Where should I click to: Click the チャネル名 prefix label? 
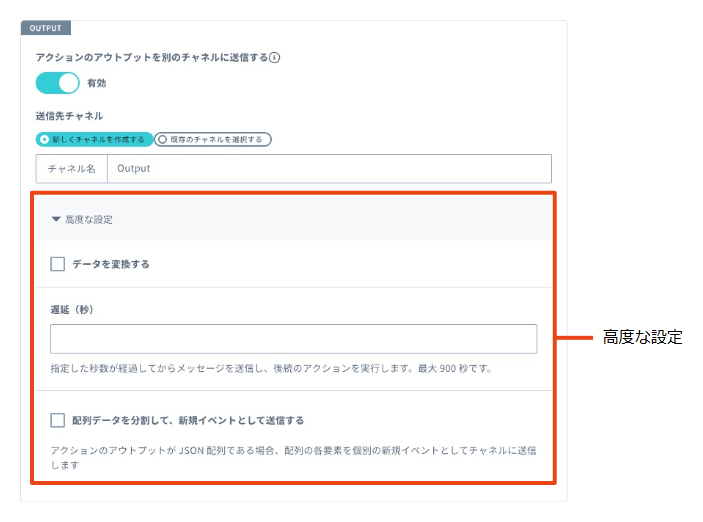pos(71,168)
